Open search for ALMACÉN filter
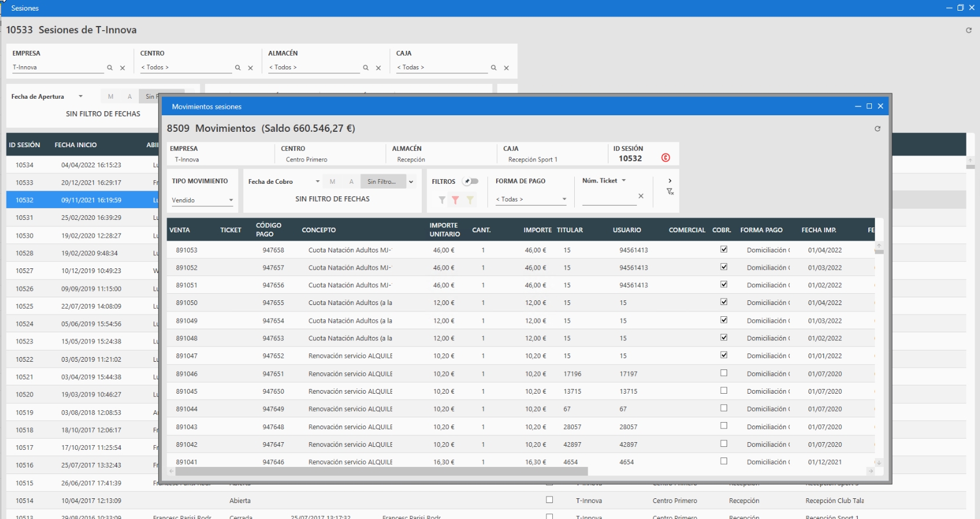Image resolution: width=980 pixels, height=519 pixels. coord(366,68)
